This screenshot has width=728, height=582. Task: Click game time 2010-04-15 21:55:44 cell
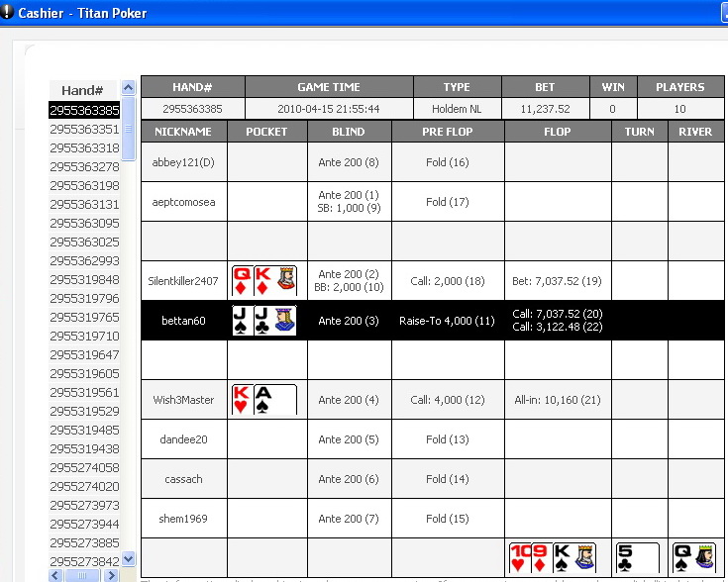click(x=329, y=109)
